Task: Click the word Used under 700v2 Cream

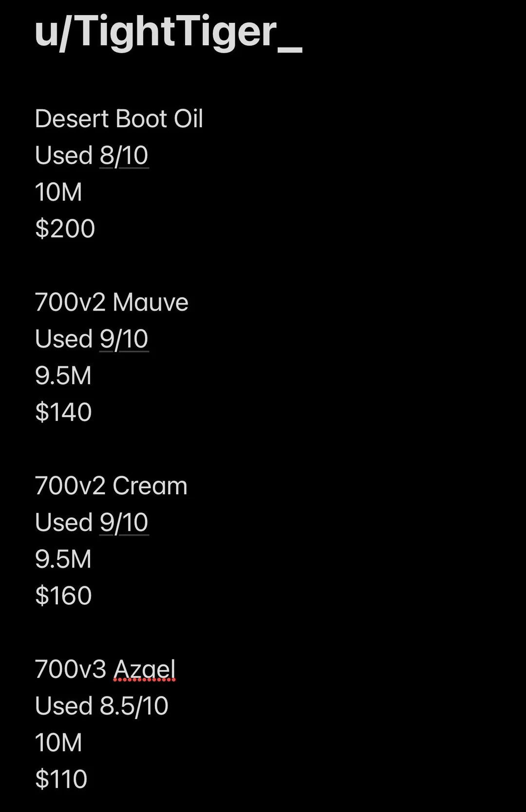Action: tap(64, 522)
